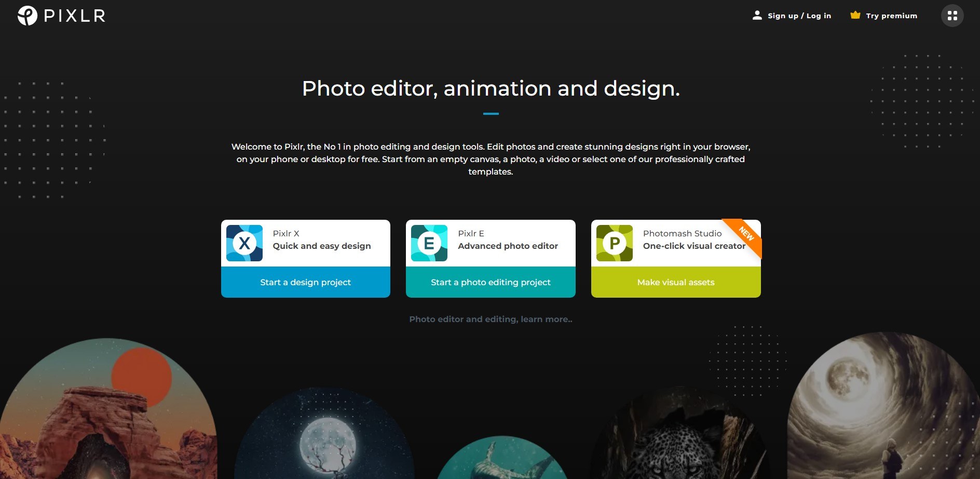Click the Pixlr E app icon

[x=429, y=243]
